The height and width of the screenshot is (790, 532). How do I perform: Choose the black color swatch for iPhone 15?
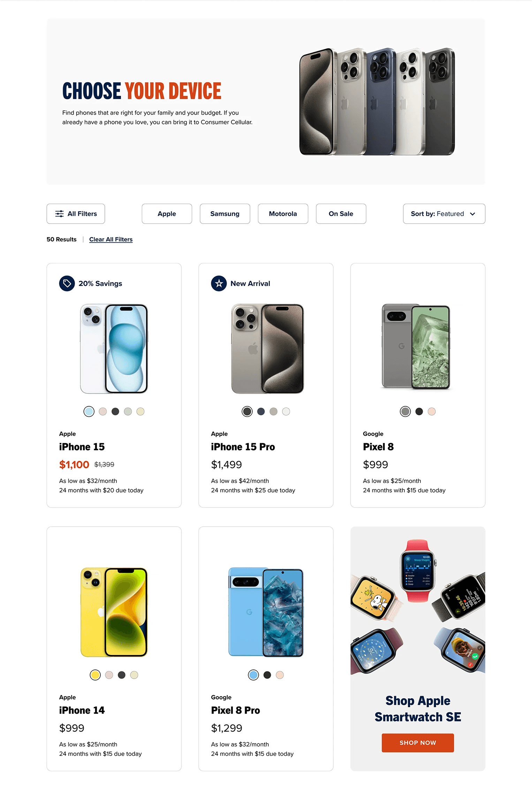(x=115, y=412)
